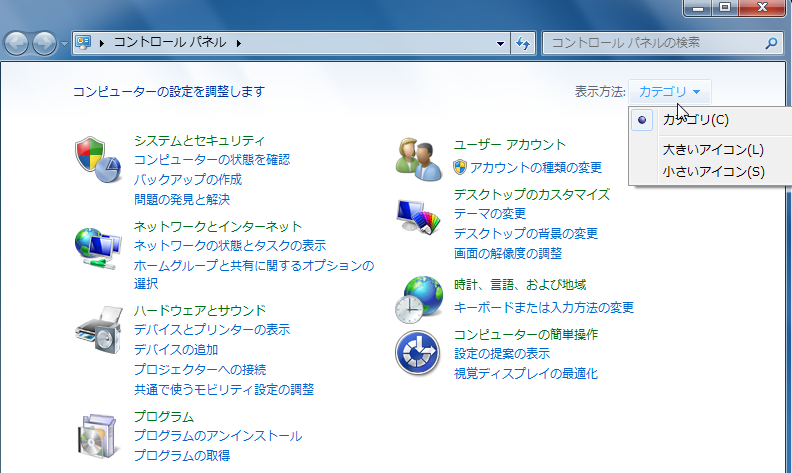Viewport: 792px width, 473px height.
Task: Click the search magnifier icon
Action: pyautogui.click(x=771, y=43)
